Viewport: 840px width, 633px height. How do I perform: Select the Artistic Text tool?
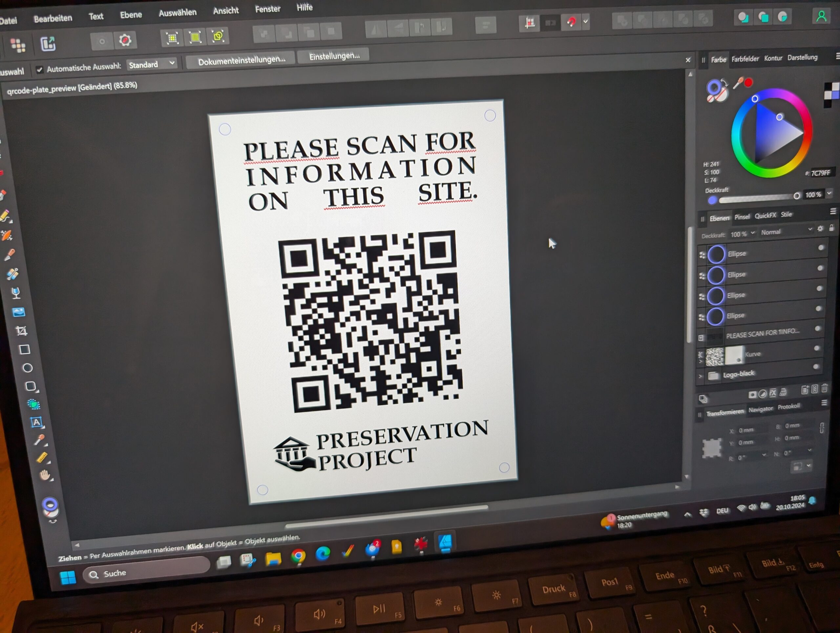(x=36, y=423)
